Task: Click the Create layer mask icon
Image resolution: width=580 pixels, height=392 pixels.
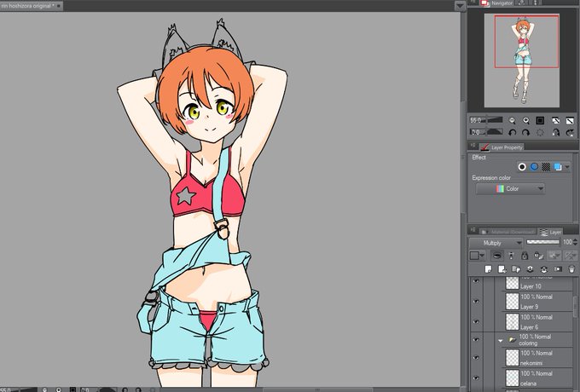Action: [x=558, y=269]
